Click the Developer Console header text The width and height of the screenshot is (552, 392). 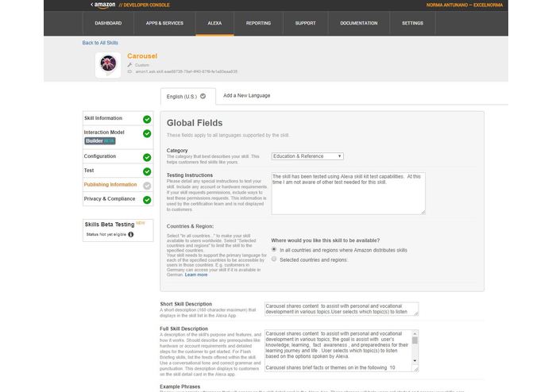(x=145, y=5)
